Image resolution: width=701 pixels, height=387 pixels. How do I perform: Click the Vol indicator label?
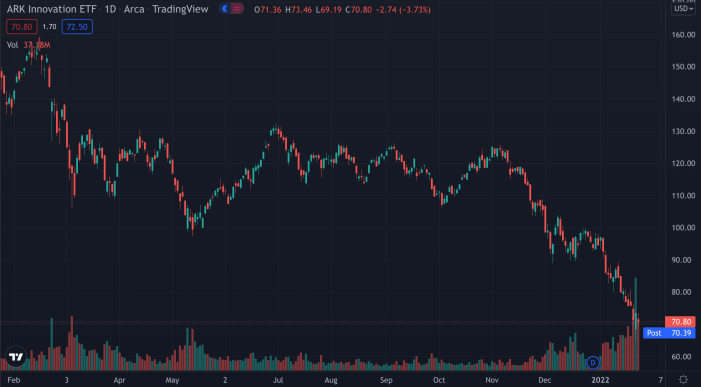[x=12, y=45]
